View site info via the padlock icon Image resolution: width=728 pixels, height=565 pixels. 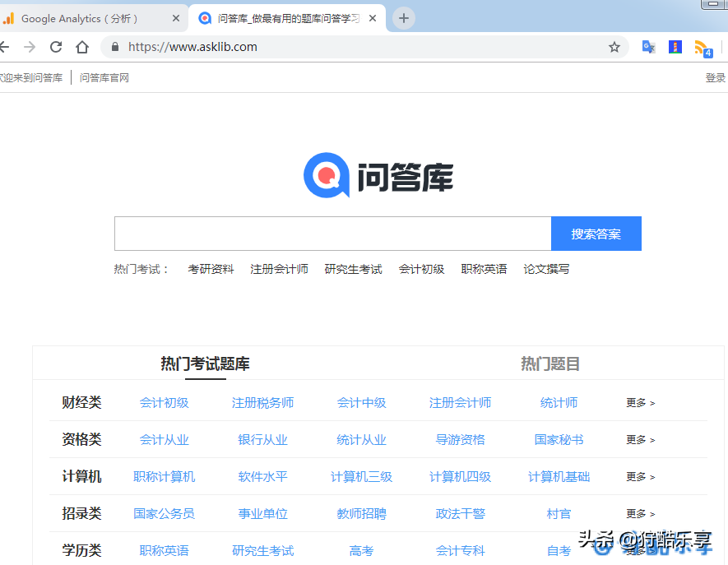click(x=115, y=47)
